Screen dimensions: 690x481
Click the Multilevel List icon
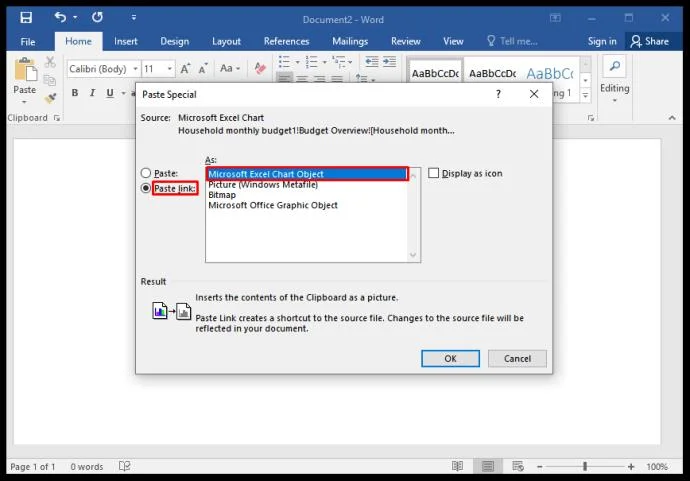click(338, 62)
